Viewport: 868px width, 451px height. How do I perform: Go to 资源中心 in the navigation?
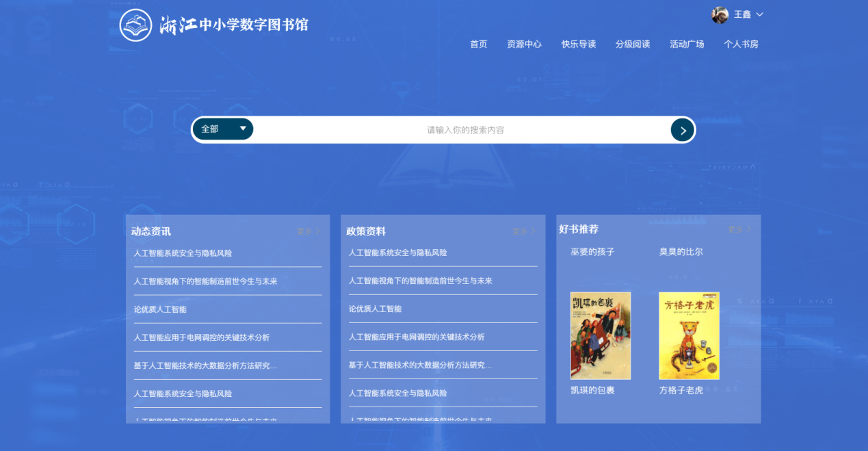tap(524, 44)
